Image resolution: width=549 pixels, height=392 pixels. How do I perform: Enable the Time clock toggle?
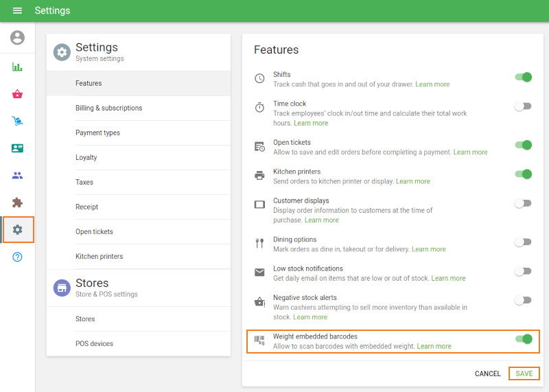pos(524,107)
